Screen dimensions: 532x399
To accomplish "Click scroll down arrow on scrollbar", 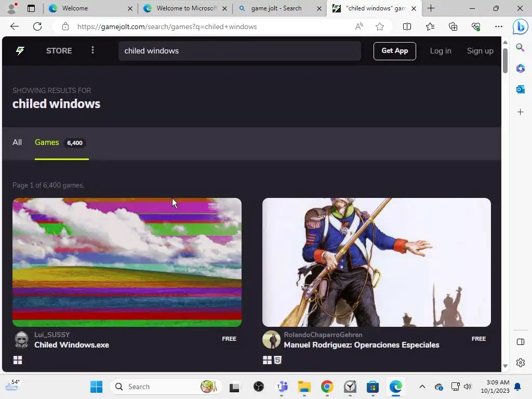I will [505, 366].
